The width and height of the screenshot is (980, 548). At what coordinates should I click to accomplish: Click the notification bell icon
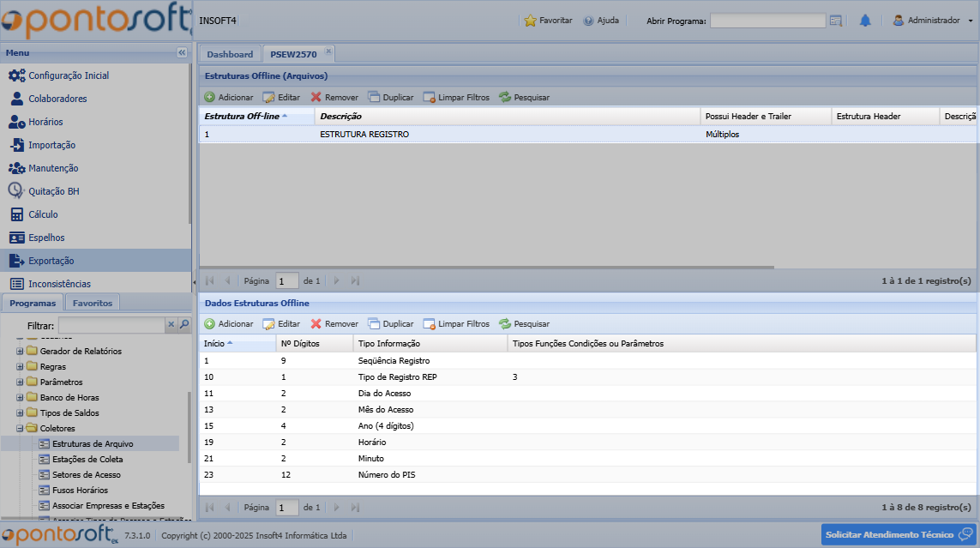[865, 21]
